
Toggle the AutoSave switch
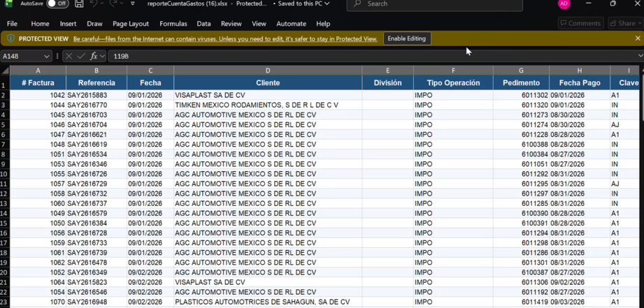(57, 3)
